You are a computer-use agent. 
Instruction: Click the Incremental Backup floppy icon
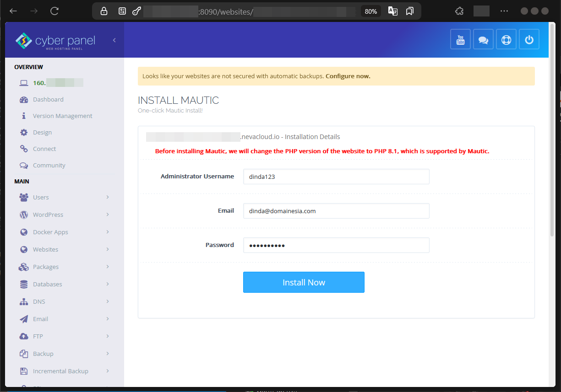(x=24, y=371)
